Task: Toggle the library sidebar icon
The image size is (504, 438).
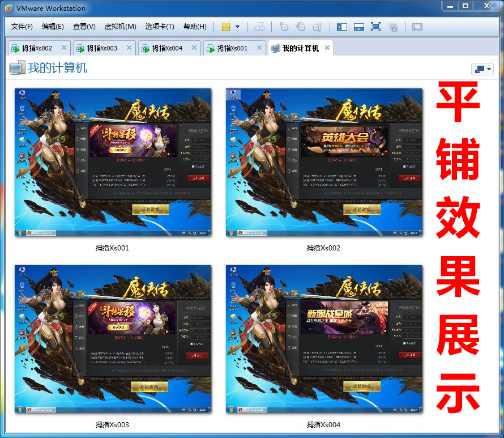Action: (x=341, y=27)
